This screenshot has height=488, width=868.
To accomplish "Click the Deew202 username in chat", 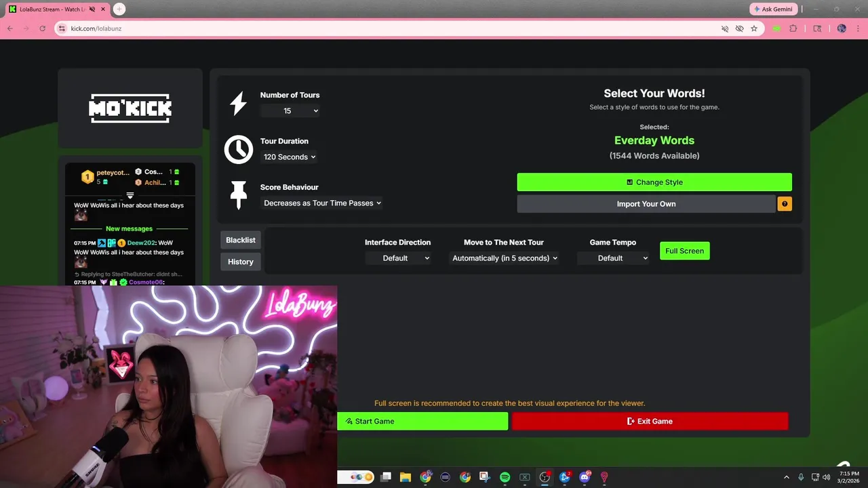I will [141, 243].
